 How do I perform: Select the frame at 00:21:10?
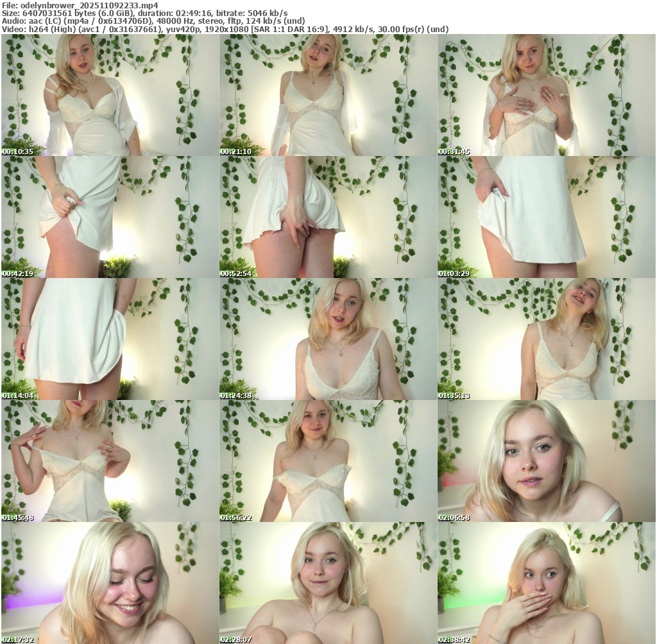point(328,95)
